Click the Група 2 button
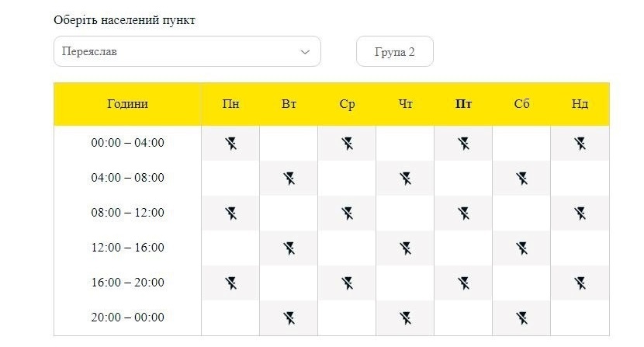644x347 pixels. 395,51
